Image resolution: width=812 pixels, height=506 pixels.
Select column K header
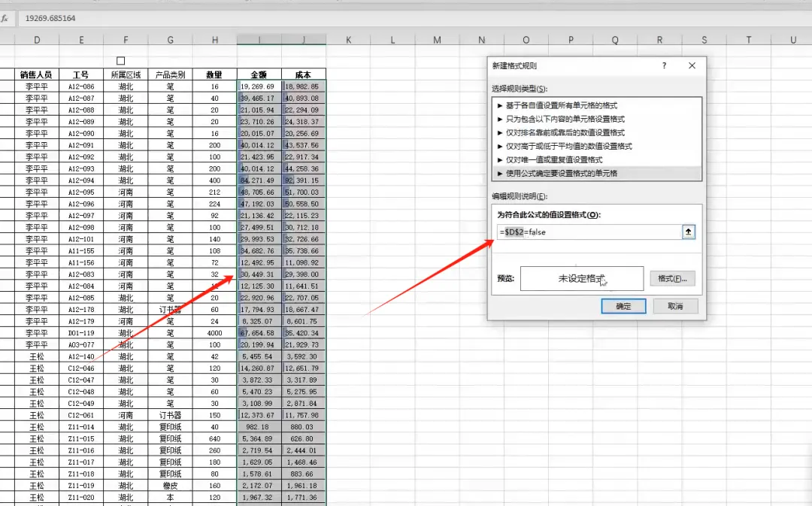click(349, 40)
